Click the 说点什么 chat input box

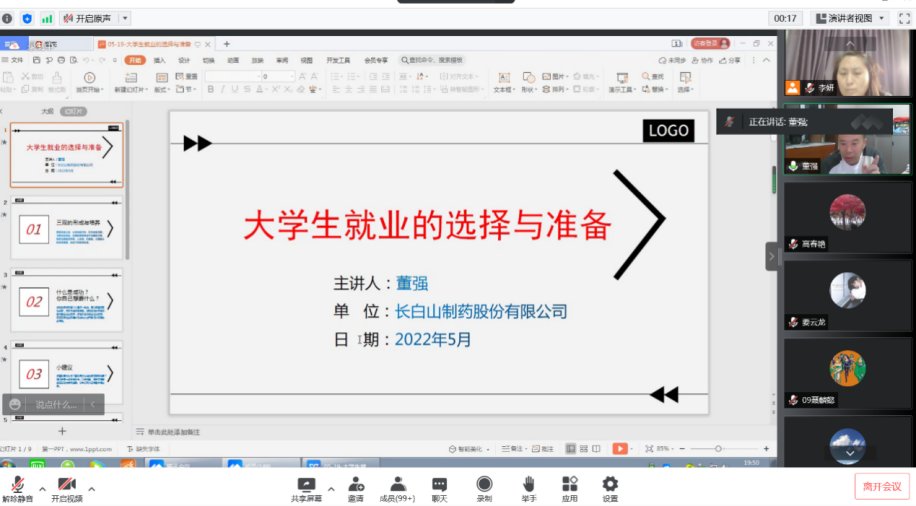click(x=57, y=404)
